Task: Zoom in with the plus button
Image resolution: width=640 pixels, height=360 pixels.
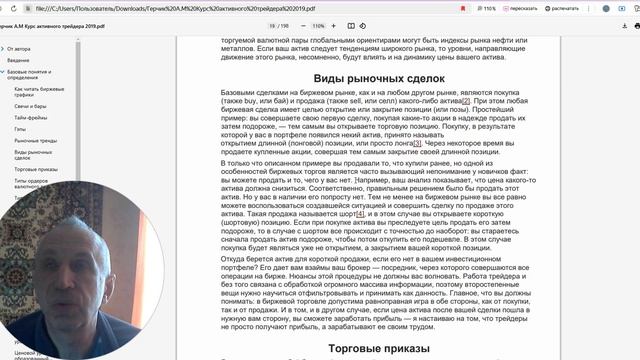Action: click(333, 26)
